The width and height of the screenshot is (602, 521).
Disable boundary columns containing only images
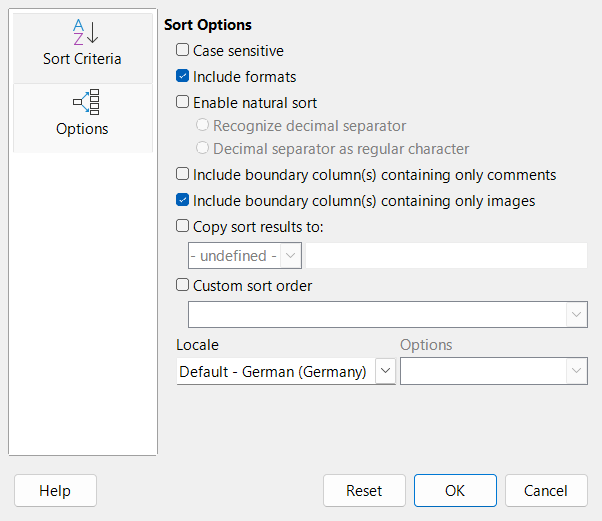(182, 201)
